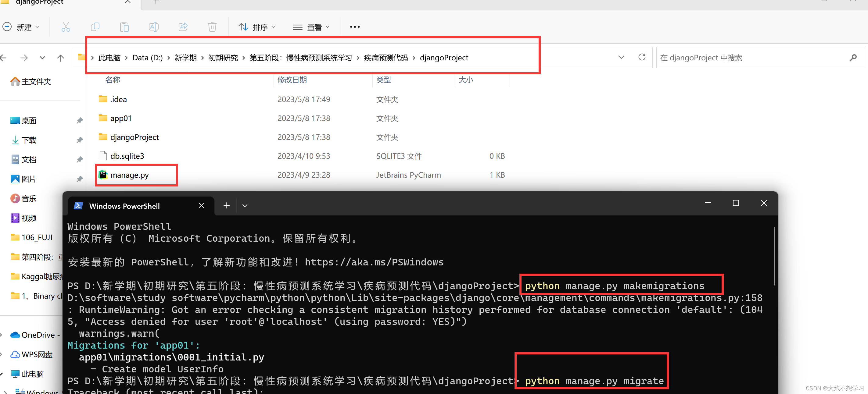Go up one folder level arrow
Viewport: 868px width, 394px height.
[x=61, y=58]
